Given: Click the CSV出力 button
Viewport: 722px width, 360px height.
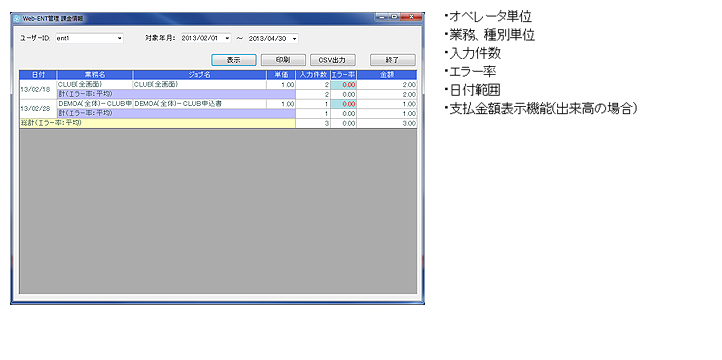Looking at the screenshot, I should point(333,60).
